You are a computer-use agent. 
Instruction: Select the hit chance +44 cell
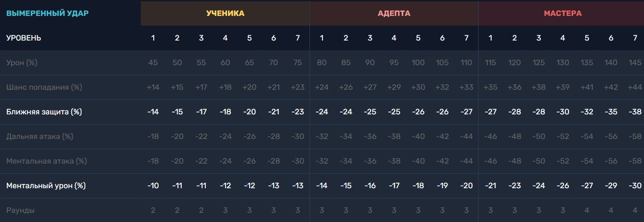click(x=635, y=87)
